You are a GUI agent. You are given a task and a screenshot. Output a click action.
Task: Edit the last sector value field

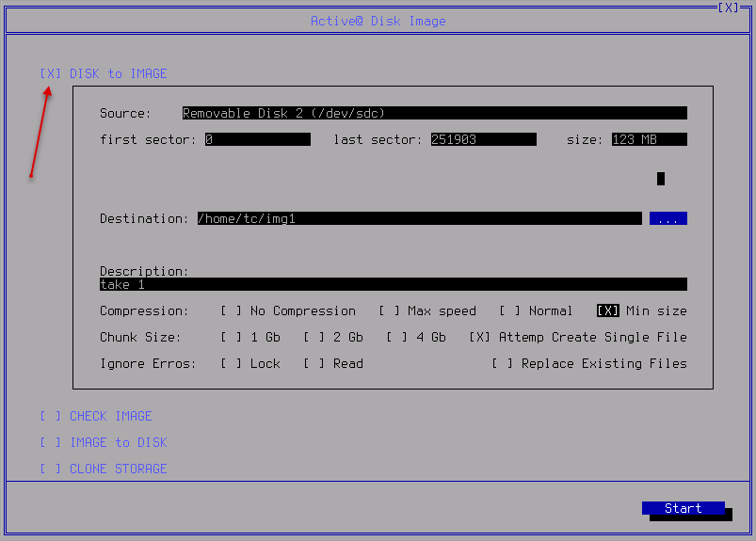tap(484, 139)
